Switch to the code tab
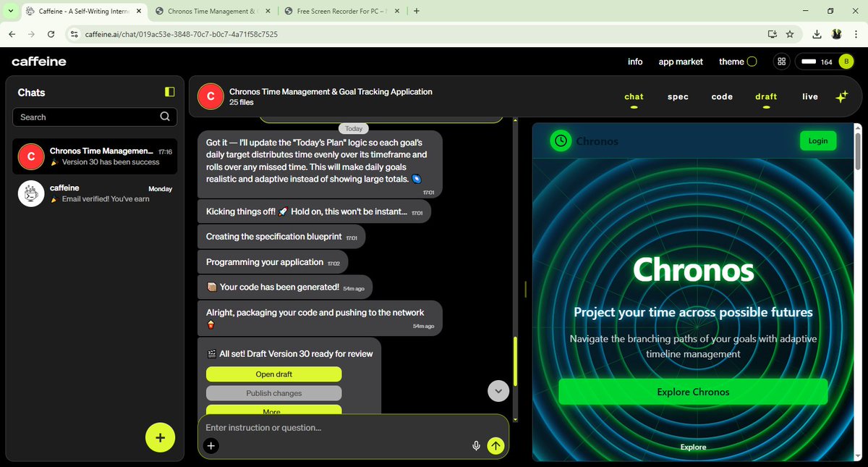This screenshot has height=467, width=868. (721, 96)
